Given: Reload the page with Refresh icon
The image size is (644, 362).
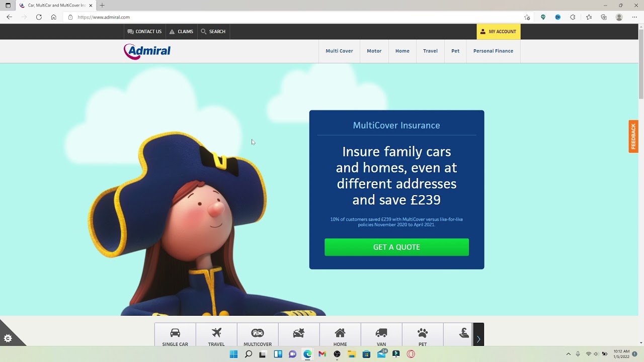Looking at the screenshot, I should 39,17.
